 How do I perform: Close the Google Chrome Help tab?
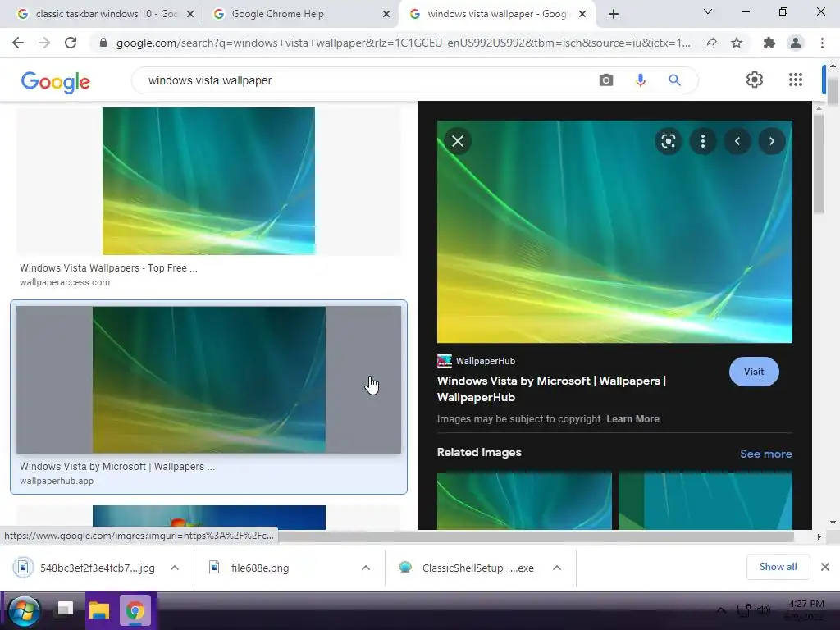(x=386, y=14)
